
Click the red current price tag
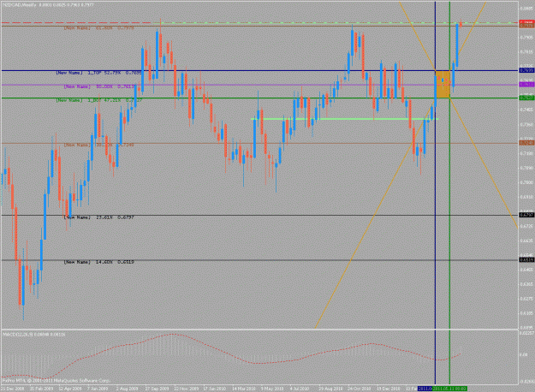[526, 22]
